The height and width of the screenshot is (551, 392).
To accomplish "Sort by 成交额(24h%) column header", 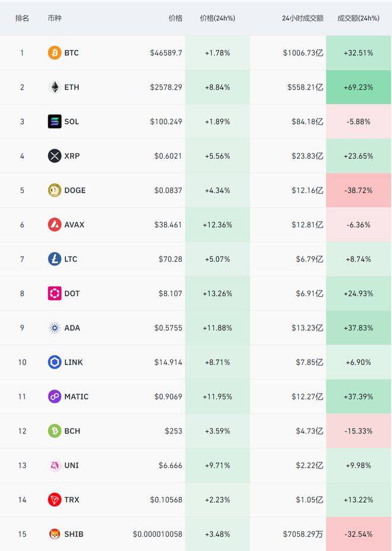I will 358,18.
